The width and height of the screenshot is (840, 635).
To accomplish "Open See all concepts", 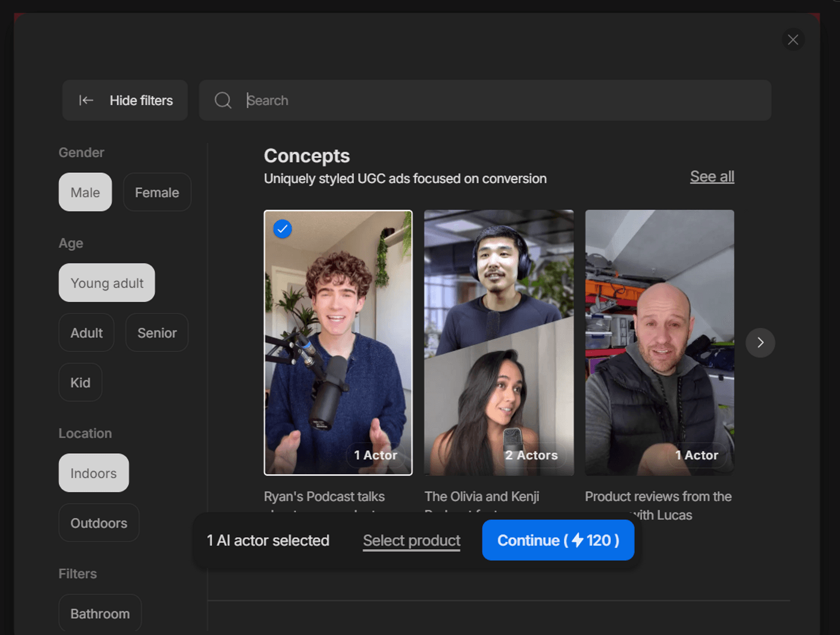I will (x=712, y=176).
